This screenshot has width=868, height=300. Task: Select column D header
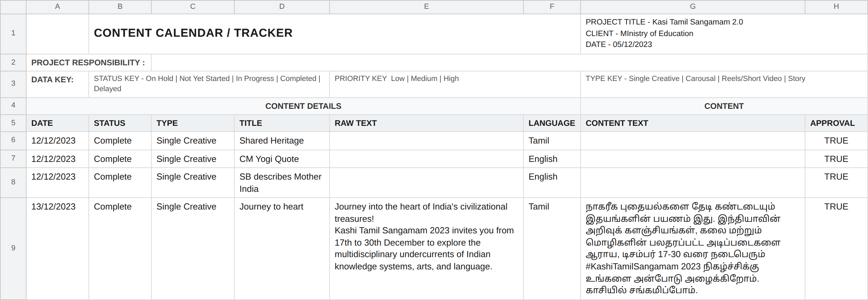(282, 7)
